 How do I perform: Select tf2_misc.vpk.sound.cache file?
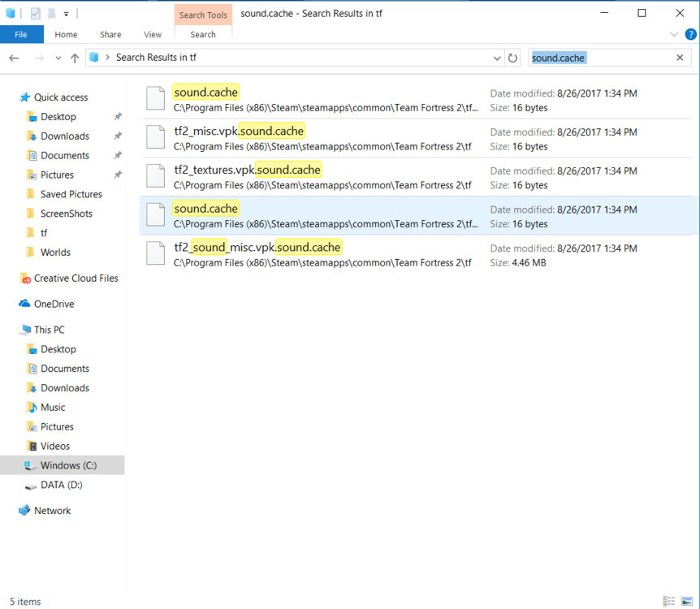click(417, 138)
